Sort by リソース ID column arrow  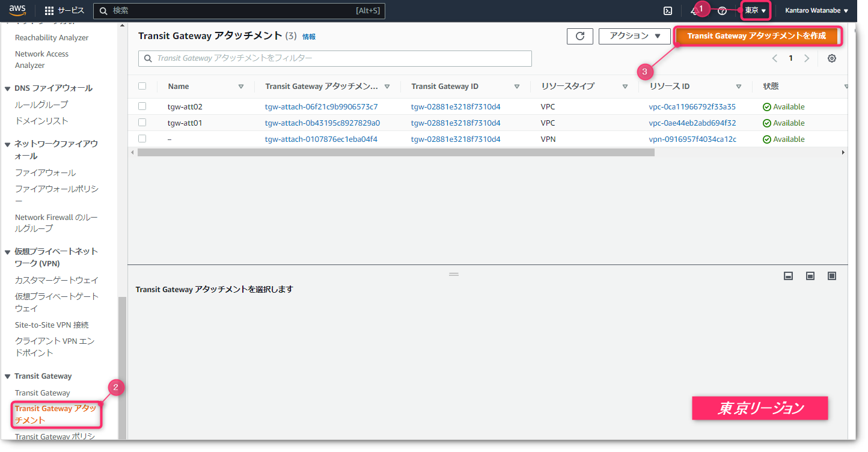click(x=739, y=87)
